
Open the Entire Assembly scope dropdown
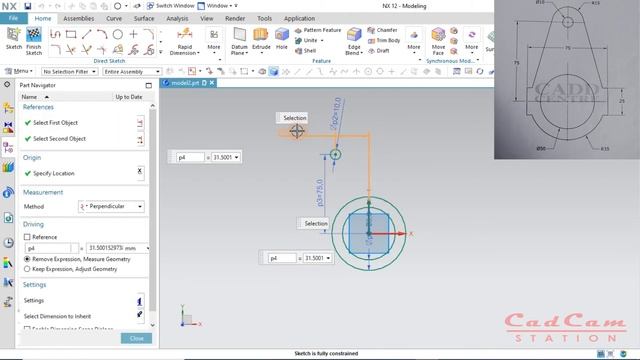point(131,71)
